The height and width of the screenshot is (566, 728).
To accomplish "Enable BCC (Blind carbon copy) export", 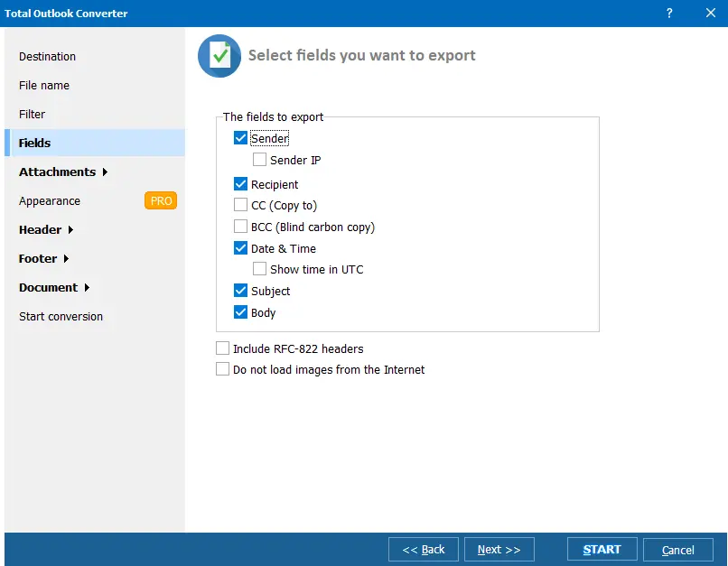I will pyautogui.click(x=240, y=227).
